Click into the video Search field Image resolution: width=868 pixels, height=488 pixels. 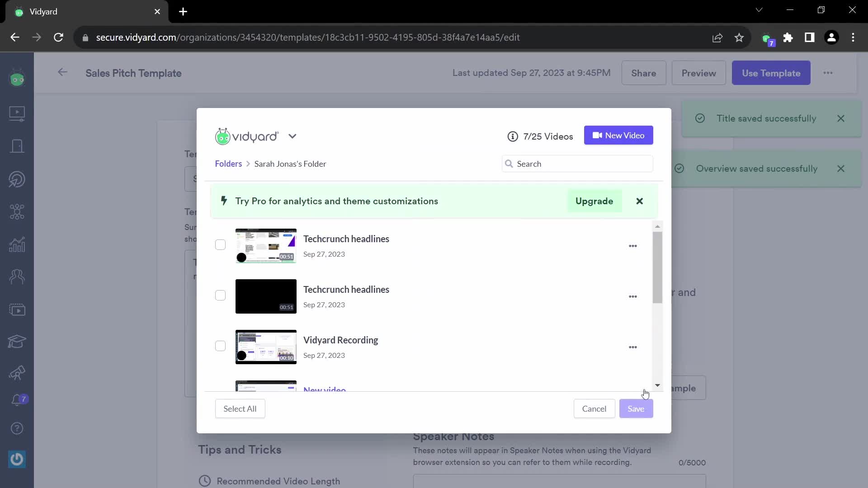coord(577,164)
